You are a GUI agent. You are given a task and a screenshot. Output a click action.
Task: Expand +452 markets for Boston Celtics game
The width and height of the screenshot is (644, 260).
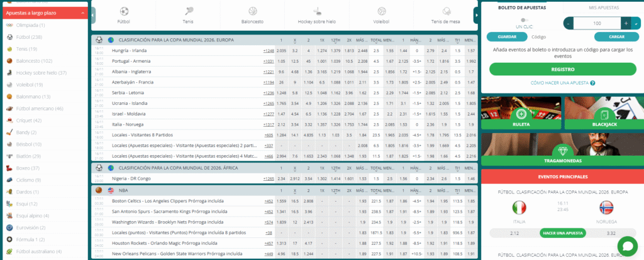coord(269,202)
